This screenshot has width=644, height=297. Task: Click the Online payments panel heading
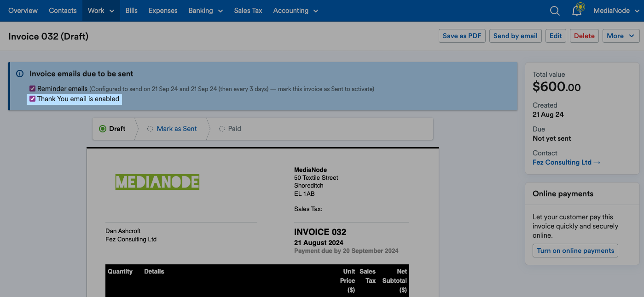(x=563, y=194)
